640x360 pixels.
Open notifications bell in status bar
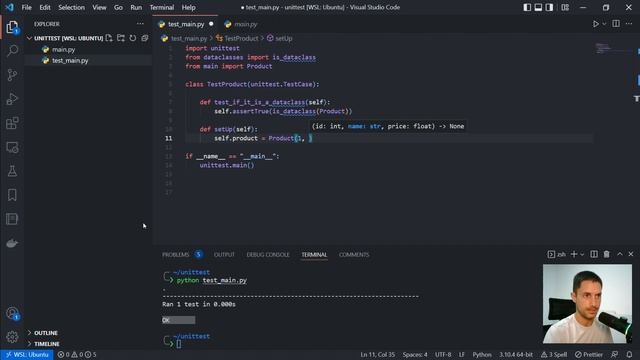coord(629,354)
